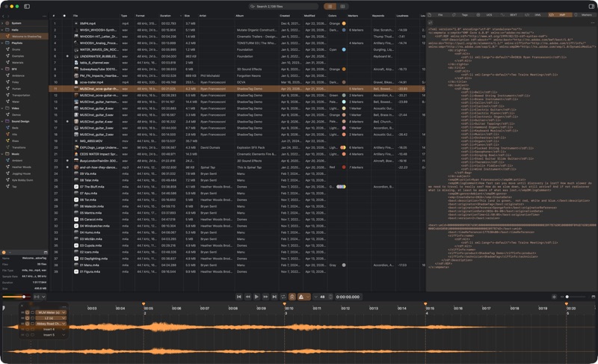Select the Drums playlist
The height and width of the screenshot is (364, 598).
(25, 49)
